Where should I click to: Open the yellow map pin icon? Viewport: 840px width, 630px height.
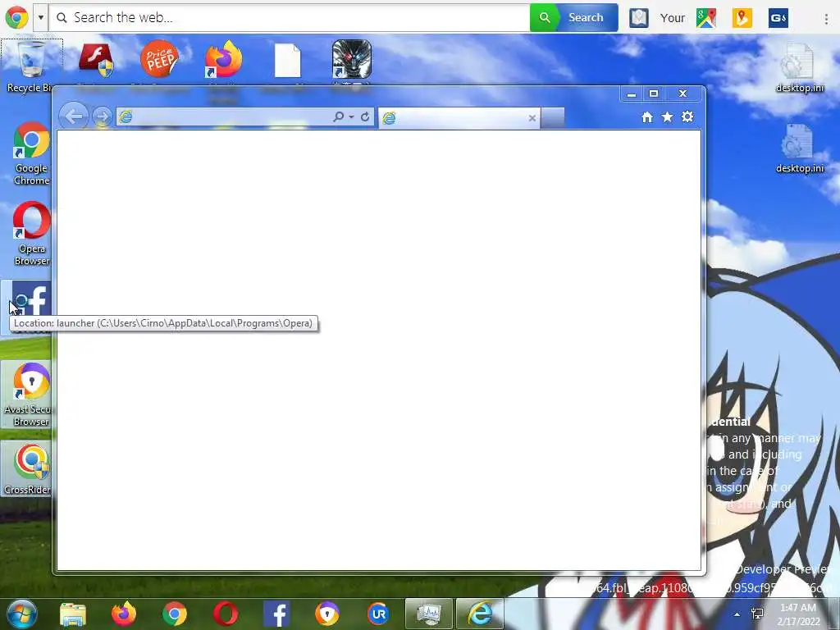pyautogui.click(x=742, y=18)
